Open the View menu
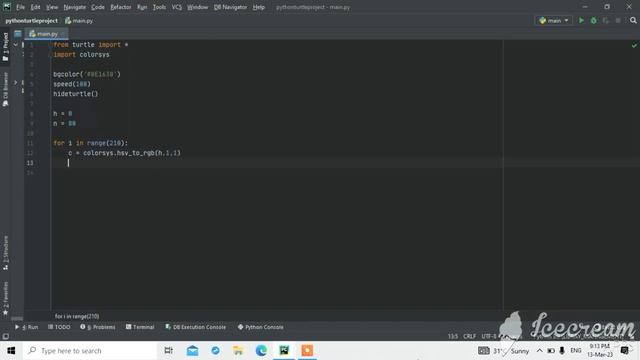This screenshot has height=360, width=640. coord(52,7)
